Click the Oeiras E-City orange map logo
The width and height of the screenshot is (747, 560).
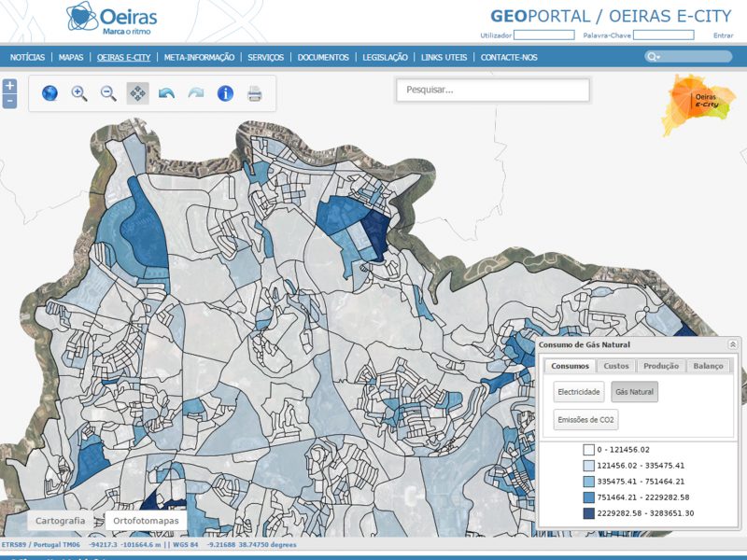pyautogui.click(x=699, y=105)
